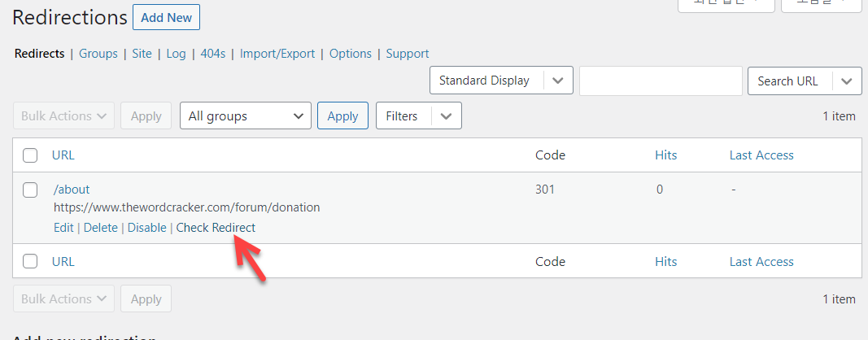The height and width of the screenshot is (340, 868).
Task: Delete the /about redirect
Action: (x=101, y=228)
